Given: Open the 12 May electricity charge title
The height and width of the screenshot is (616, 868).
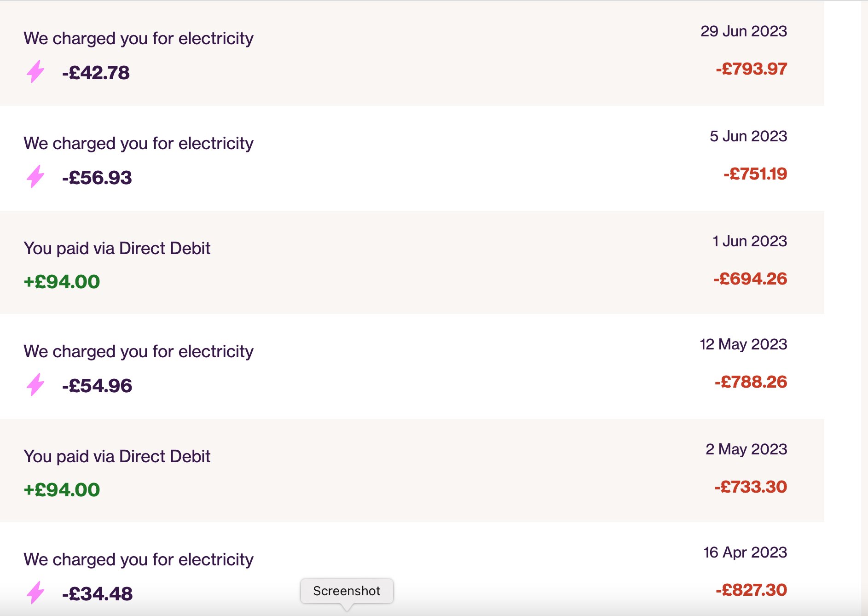Looking at the screenshot, I should (139, 351).
